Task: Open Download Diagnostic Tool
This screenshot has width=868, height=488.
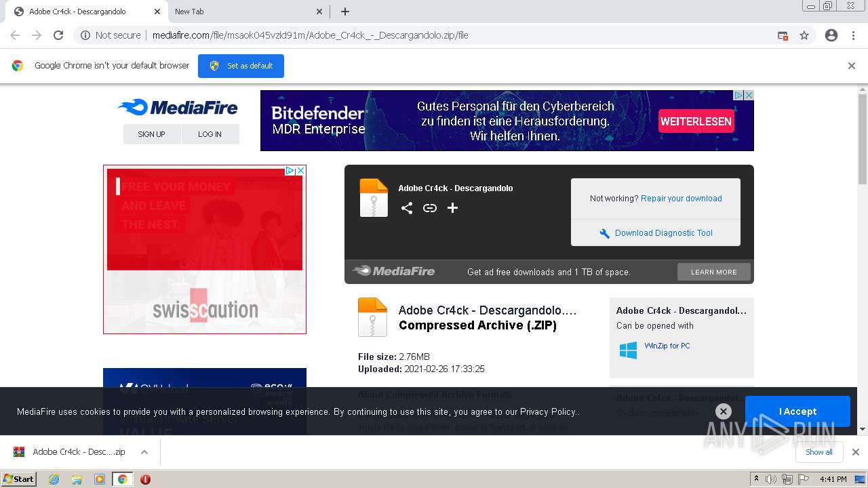Action: tap(663, 233)
